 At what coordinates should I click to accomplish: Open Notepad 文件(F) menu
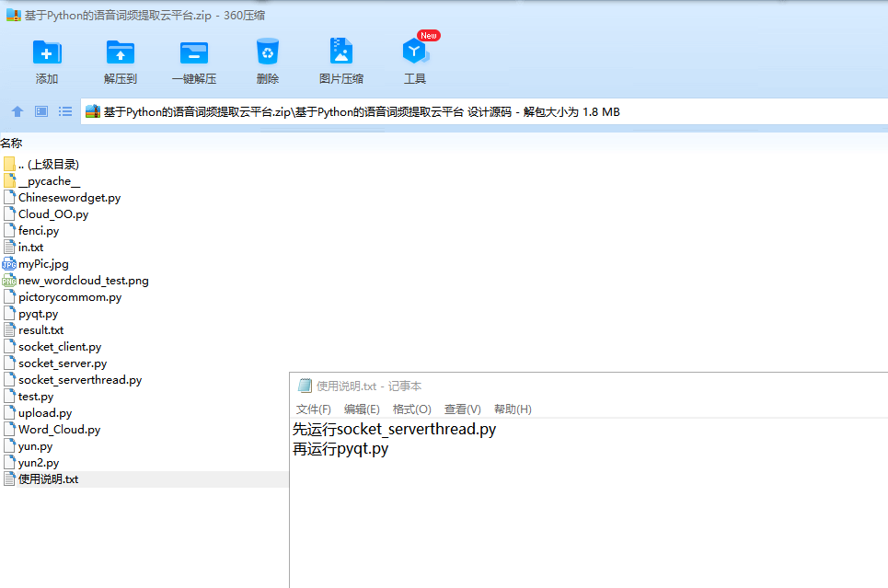[x=313, y=409]
